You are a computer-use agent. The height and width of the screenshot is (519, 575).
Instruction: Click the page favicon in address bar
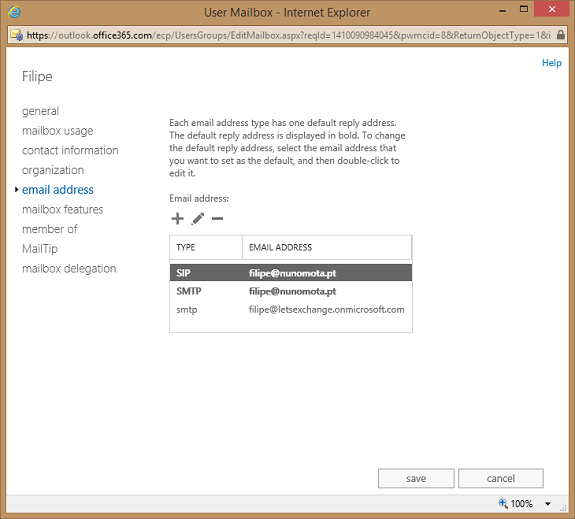17,35
